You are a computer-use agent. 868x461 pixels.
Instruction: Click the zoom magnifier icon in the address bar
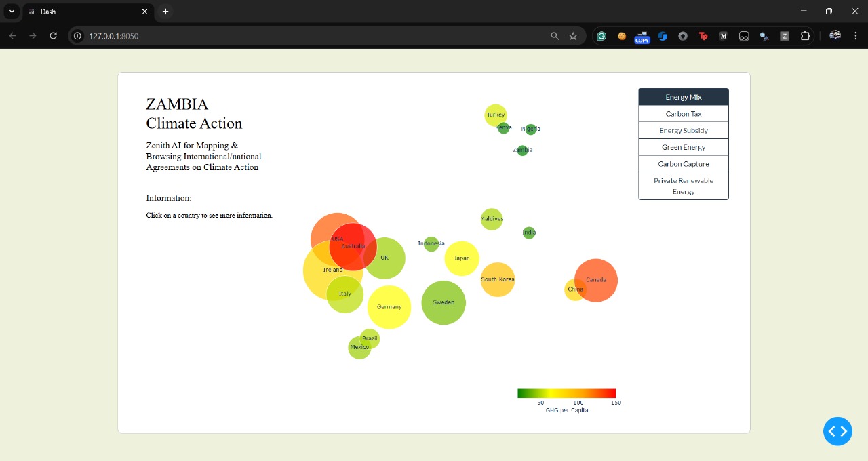click(555, 36)
